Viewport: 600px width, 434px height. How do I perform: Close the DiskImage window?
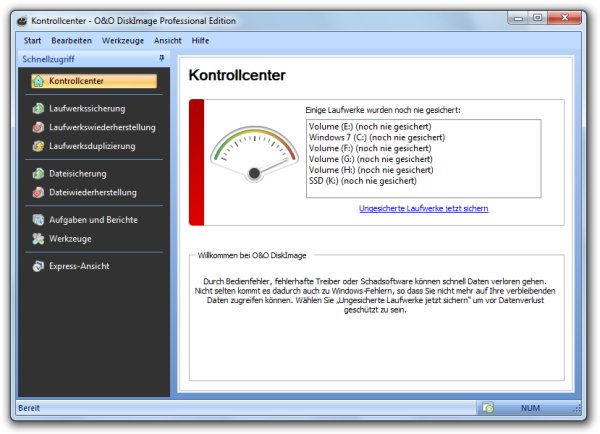coord(565,18)
